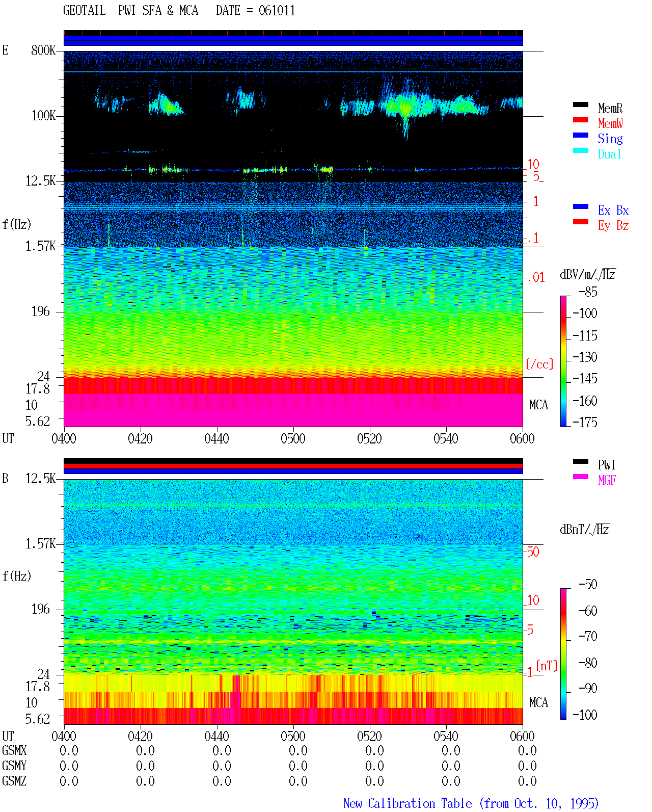Viewport: 652px width, 812px height.
Task: Click the '[/cc]' density unit label
Action: (x=539, y=364)
